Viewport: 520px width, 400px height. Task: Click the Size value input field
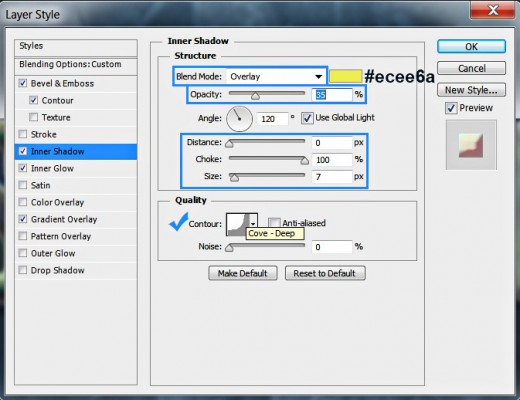coord(332,177)
